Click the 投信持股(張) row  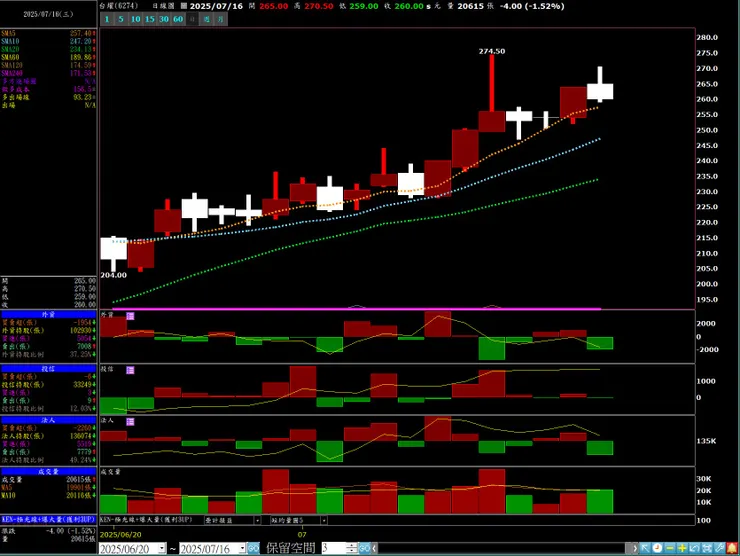coord(49,385)
